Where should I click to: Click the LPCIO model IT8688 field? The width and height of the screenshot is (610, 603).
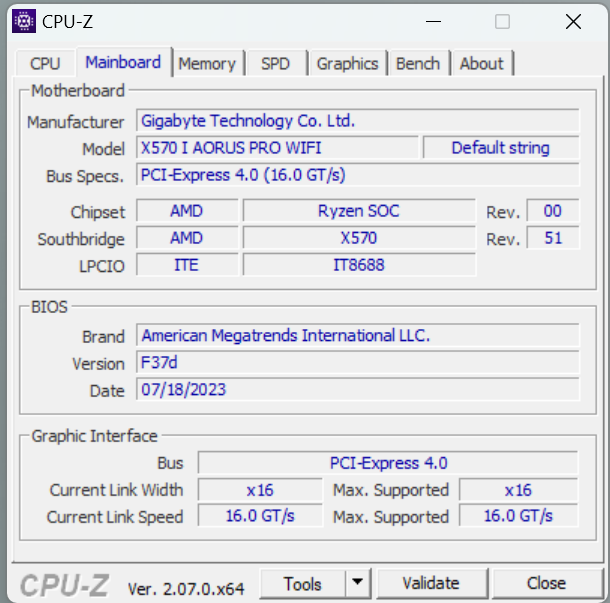click(359, 265)
